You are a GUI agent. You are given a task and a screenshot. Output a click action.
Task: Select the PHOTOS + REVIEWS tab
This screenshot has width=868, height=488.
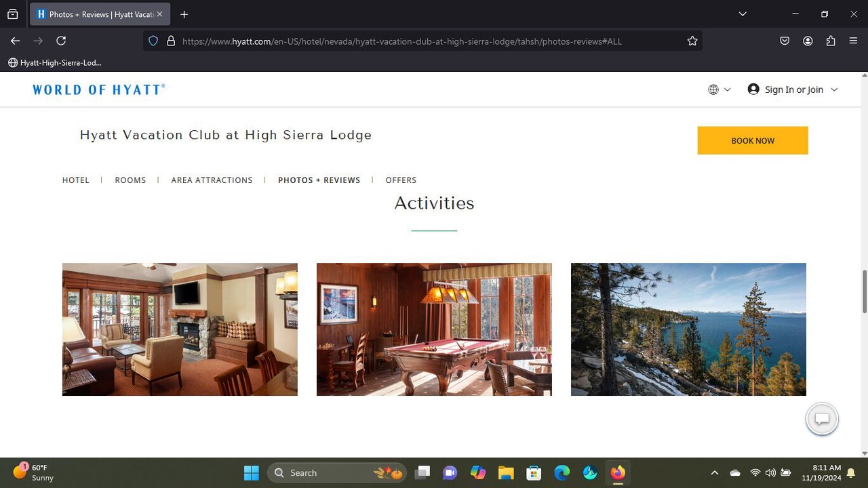click(x=319, y=180)
